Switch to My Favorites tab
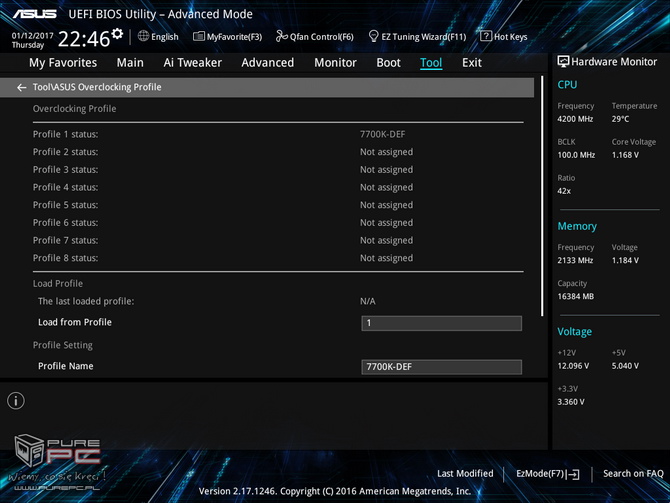670x503 pixels. click(63, 63)
